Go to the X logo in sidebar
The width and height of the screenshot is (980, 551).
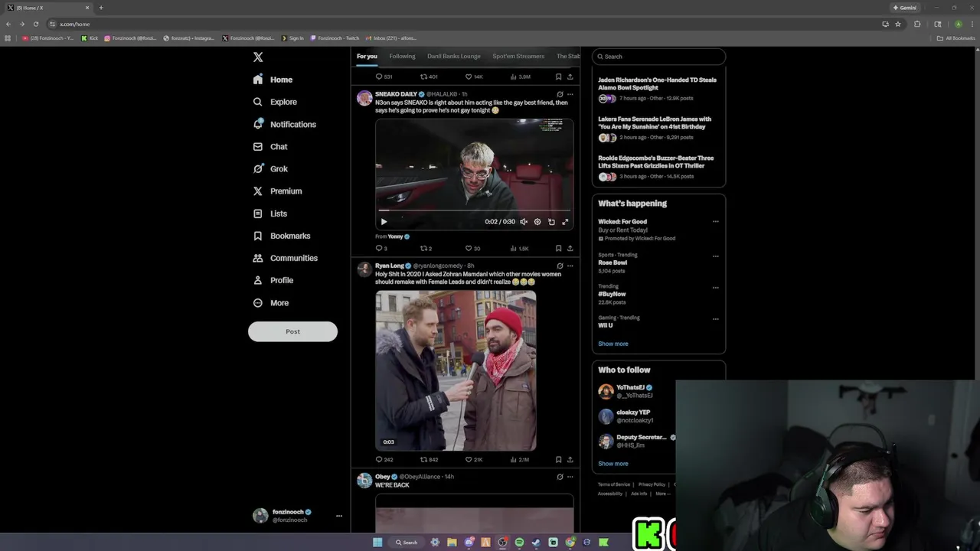(x=258, y=57)
